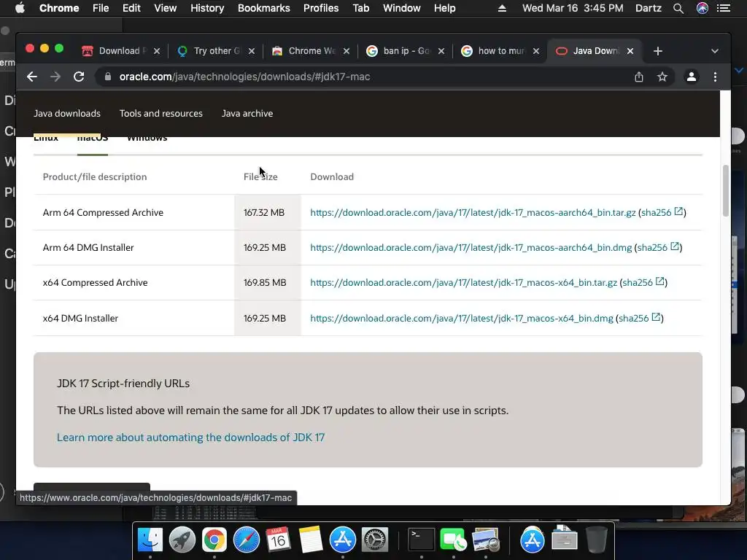
Task: Open Finder from the Dock
Action: coord(150,540)
